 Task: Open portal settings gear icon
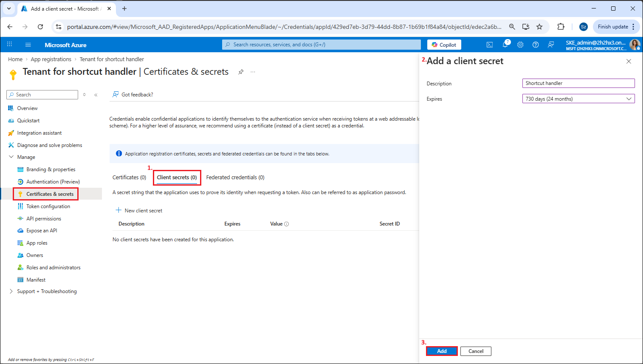[520, 45]
